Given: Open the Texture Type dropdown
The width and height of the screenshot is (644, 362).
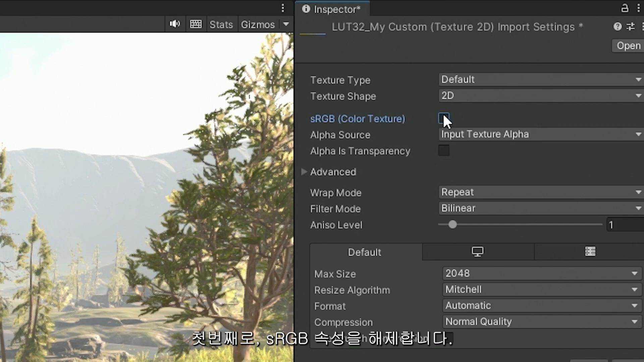Looking at the screenshot, I should tap(540, 79).
